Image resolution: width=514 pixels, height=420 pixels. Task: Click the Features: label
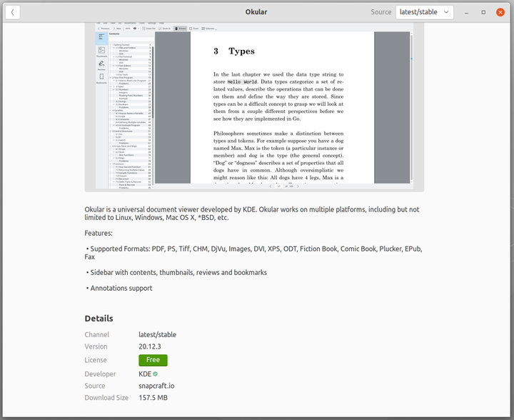[99, 233]
